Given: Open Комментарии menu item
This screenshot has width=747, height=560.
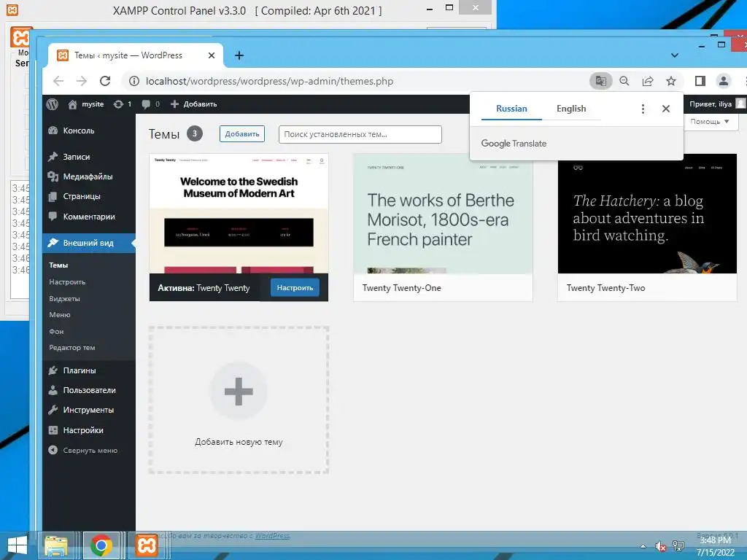Looking at the screenshot, I should click(88, 217).
